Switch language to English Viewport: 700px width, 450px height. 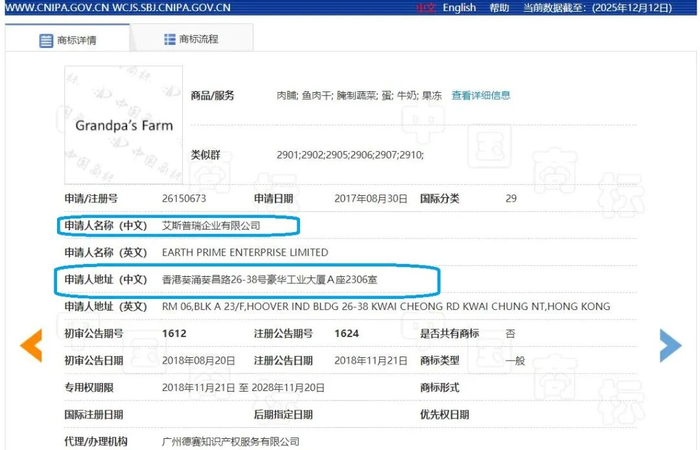point(459,8)
